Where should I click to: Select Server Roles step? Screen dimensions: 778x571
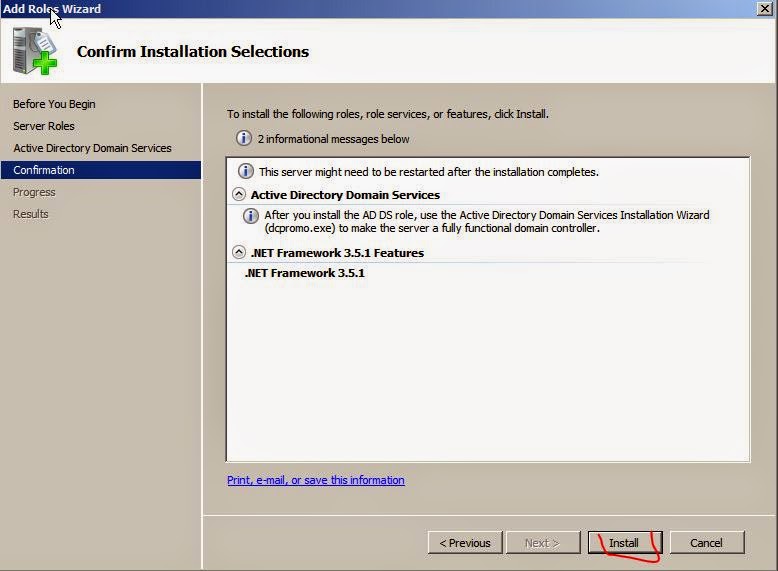tap(44, 126)
